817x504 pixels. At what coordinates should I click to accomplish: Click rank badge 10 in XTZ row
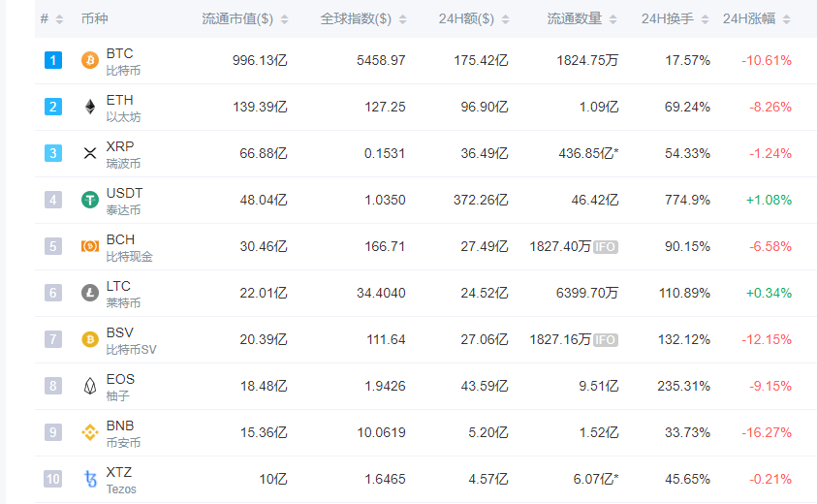pos(53,479)
